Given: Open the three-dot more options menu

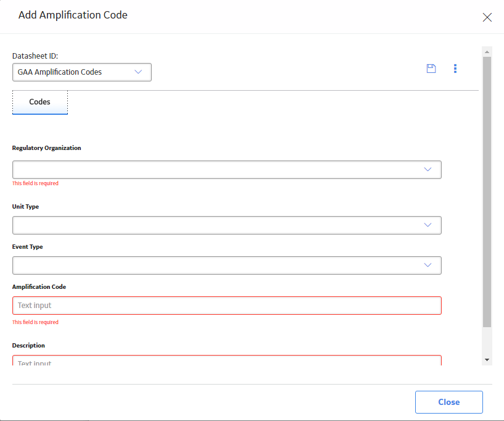Looking at the screenshot, I should (x=455, y=69).
